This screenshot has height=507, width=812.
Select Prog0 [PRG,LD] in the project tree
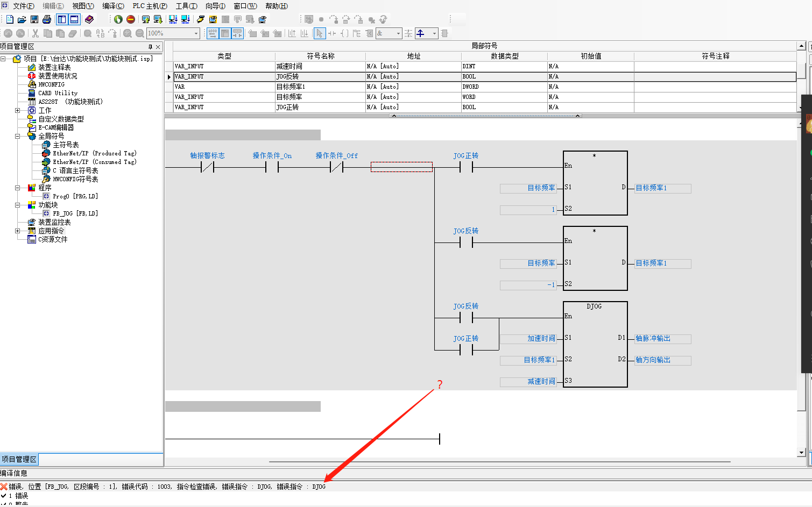tap(75, 196)
